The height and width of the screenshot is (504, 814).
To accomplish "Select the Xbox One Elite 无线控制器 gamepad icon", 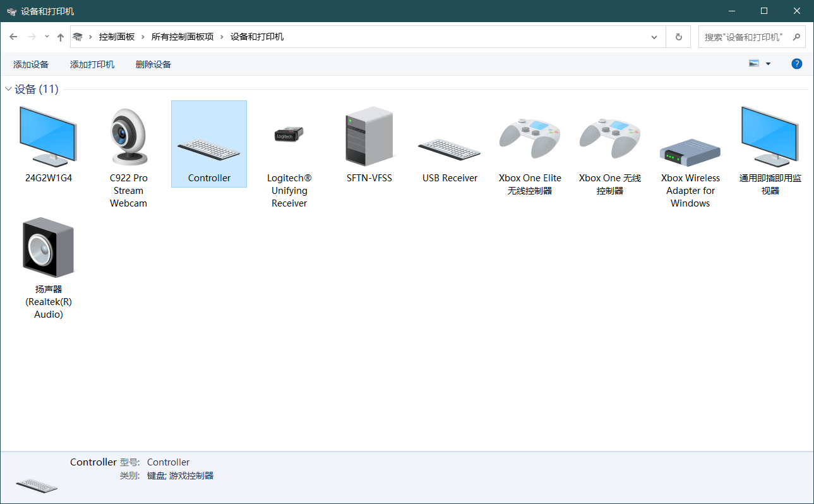I will pos(530,137).
